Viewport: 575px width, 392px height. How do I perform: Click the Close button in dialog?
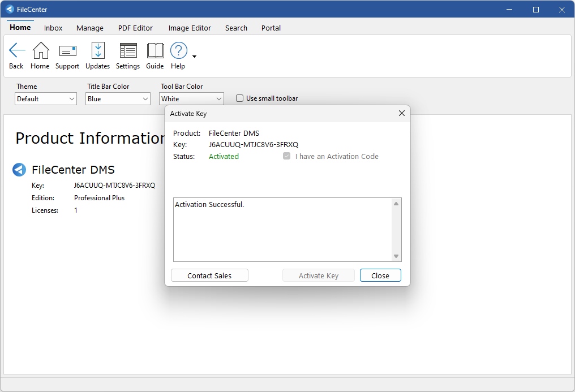click(380, 275)
